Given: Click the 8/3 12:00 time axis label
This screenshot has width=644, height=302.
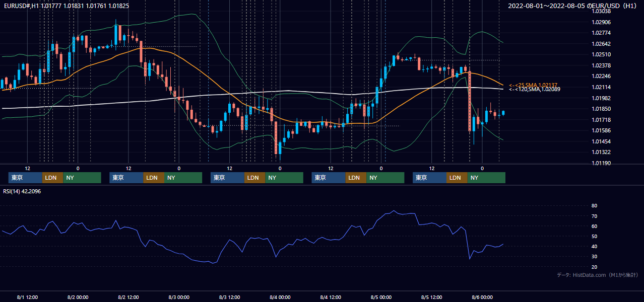Looking at the screenshot, I should coord(229,297).
